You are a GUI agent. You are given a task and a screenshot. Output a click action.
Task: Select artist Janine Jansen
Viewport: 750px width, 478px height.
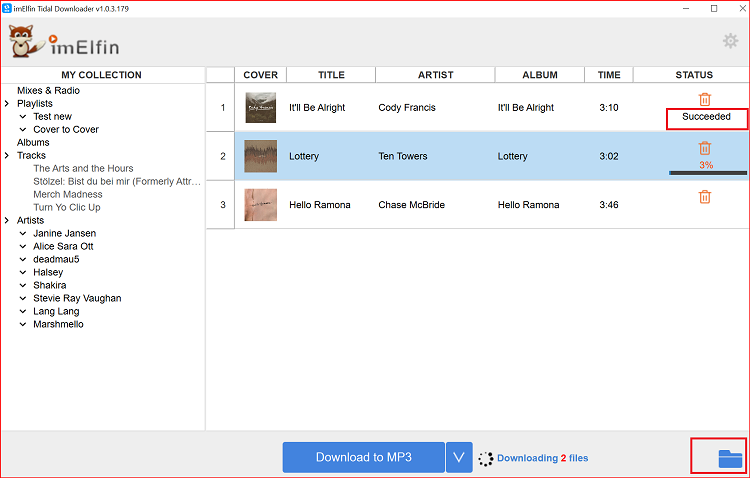(65, 233)
